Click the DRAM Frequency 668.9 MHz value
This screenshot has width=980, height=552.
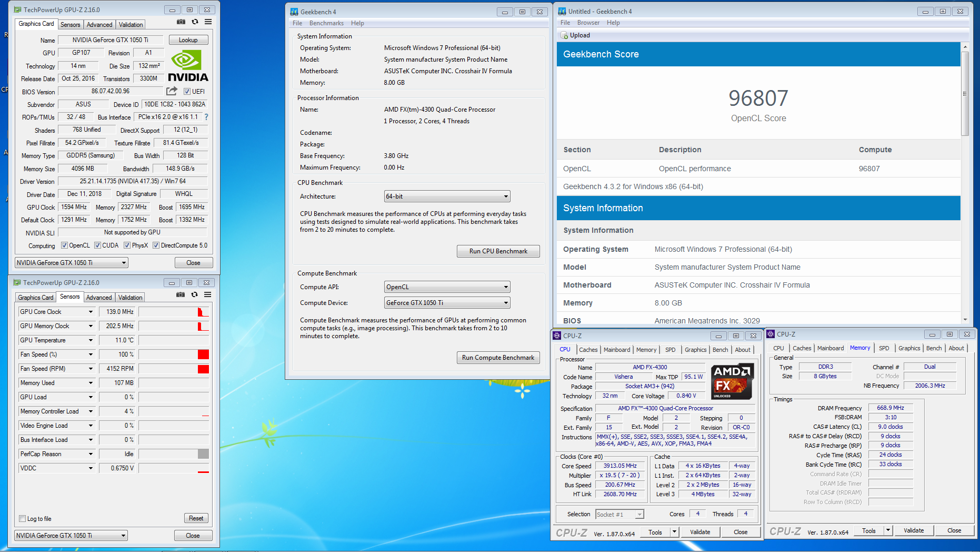(891, 408)
